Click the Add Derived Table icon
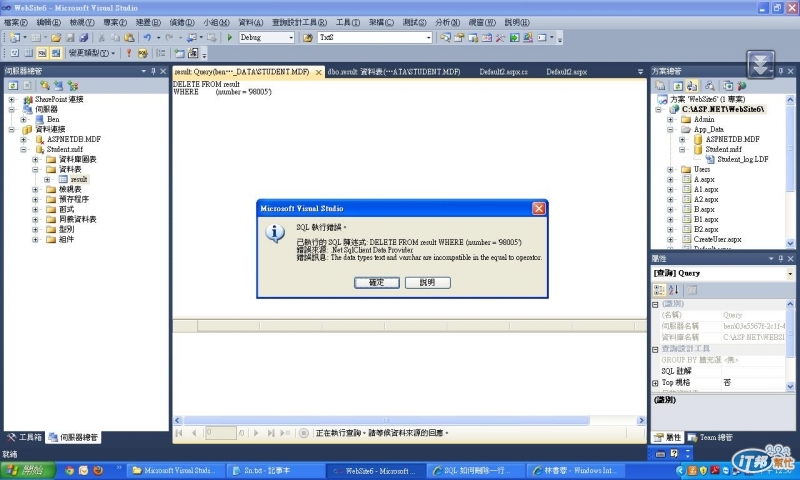The image size is (800, 480). coord(193,53)
